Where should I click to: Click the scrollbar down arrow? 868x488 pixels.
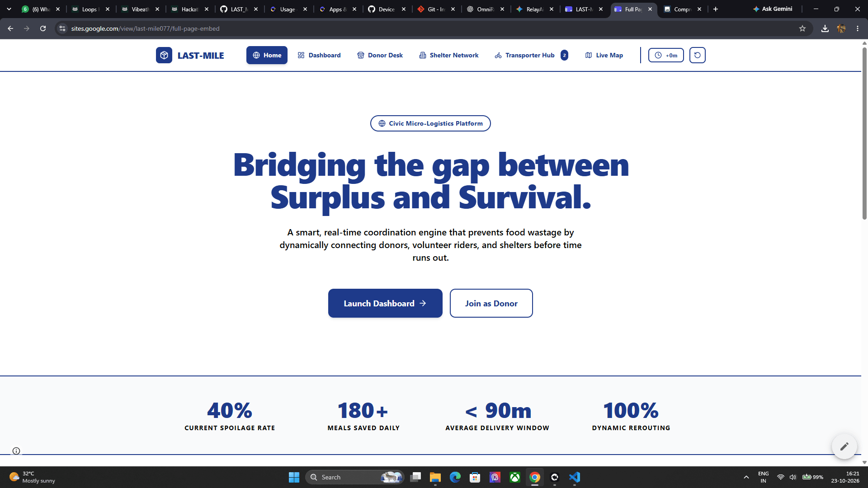[x=864, y=462]
